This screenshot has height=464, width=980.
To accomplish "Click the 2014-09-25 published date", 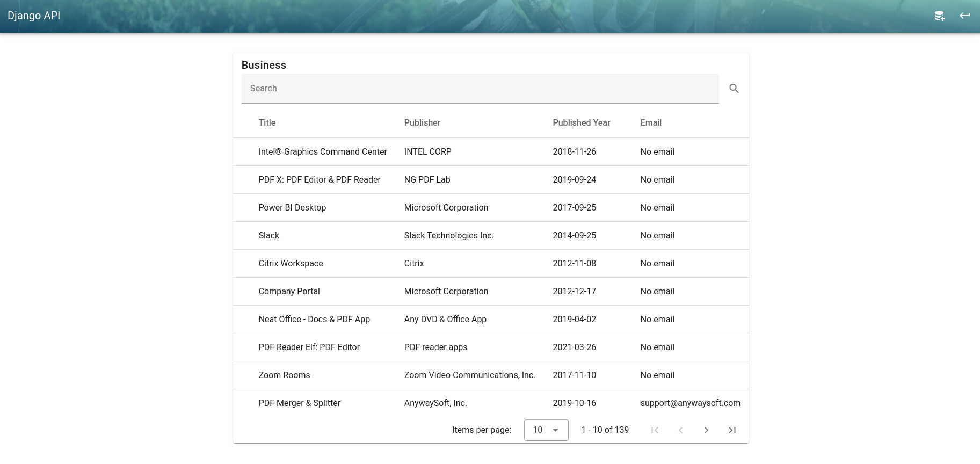I will [575, 236].
